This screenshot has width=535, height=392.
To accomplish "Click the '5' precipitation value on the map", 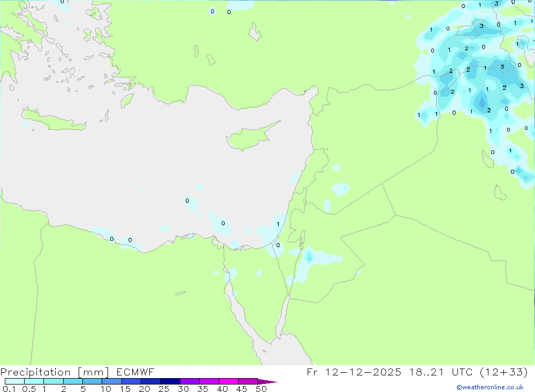I will click(502, 66).
